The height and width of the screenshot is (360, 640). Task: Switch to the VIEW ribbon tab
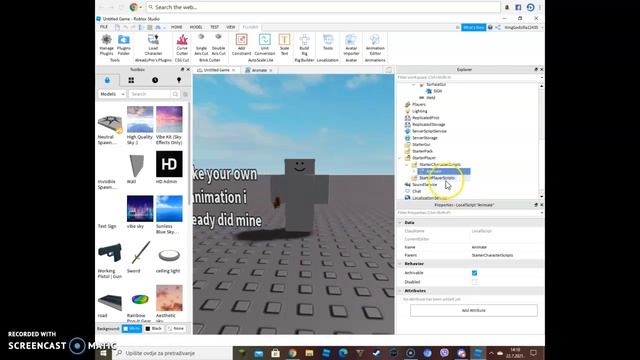pyautogui.click(x=231, y=27)
